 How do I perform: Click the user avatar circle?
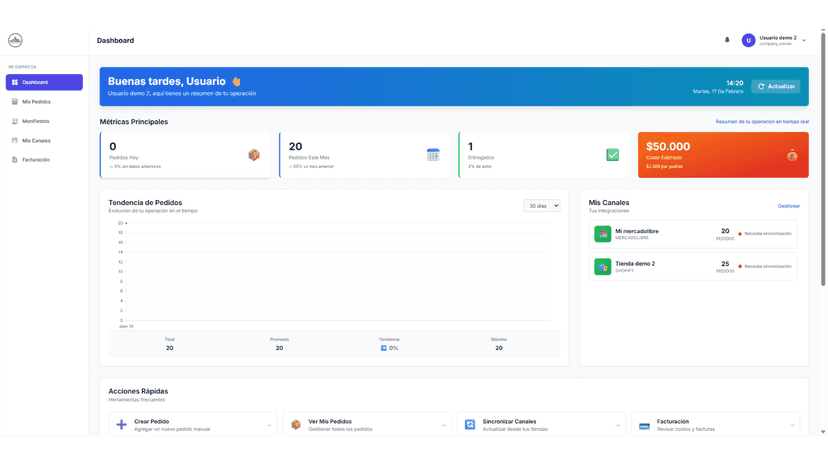[748, 40]
